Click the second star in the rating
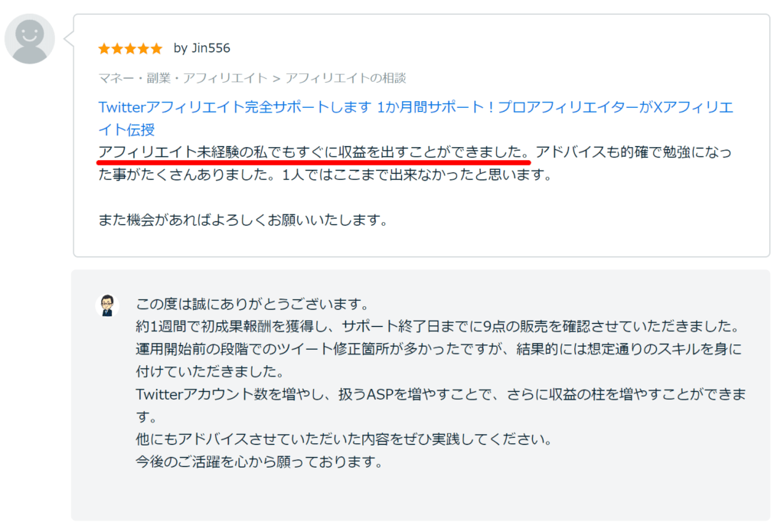Image resolution: width=784 pixels, height=532 pixels. click(117, 47)
